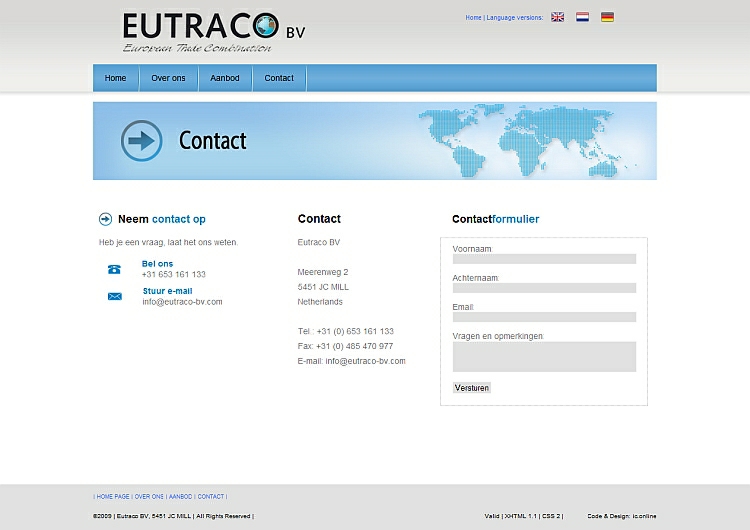This screenshot has height=530, width=750.
Task: Open the Aanbod navigation item
Action: tap(225, 78)
